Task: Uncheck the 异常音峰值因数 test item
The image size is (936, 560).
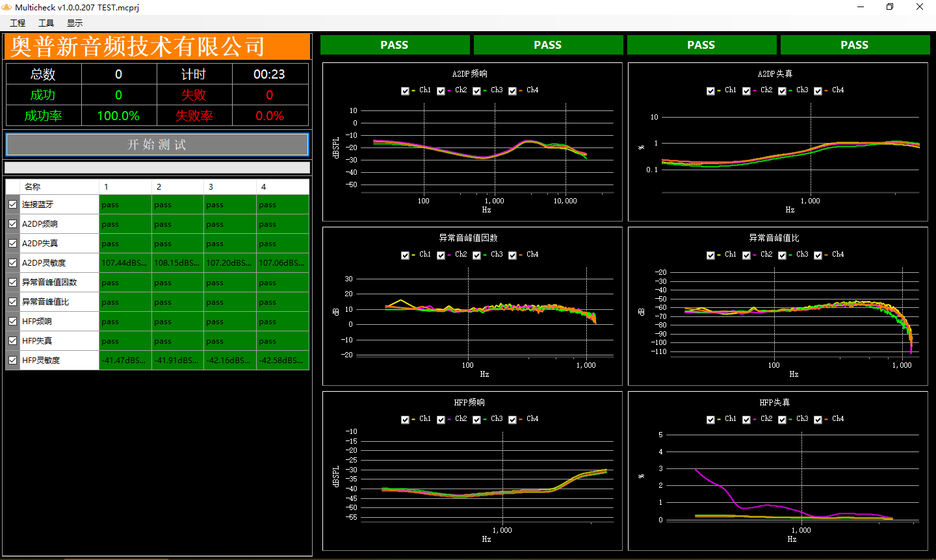Action: (13, 282)
